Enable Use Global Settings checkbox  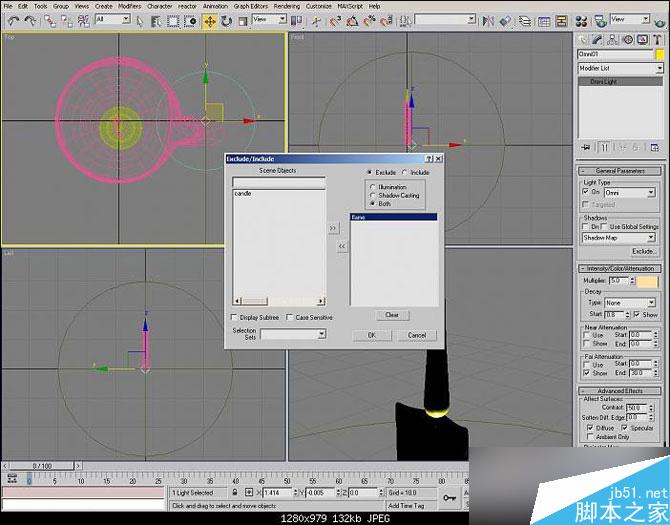coord(604,226)
